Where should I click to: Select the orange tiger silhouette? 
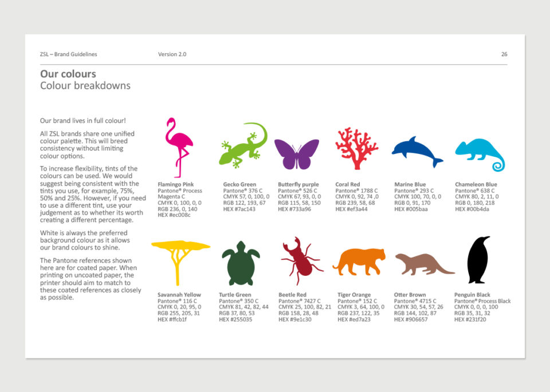click(x=359, y=262)
